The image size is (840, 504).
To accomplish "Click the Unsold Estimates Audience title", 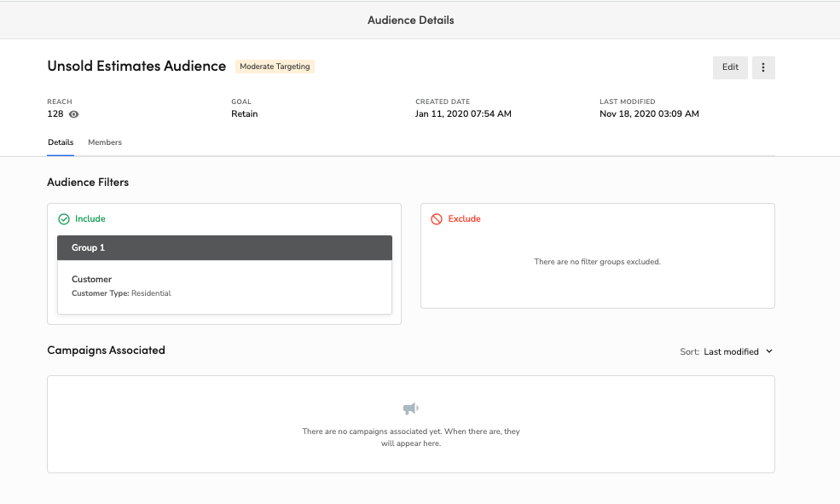I will tap(136, 66).
